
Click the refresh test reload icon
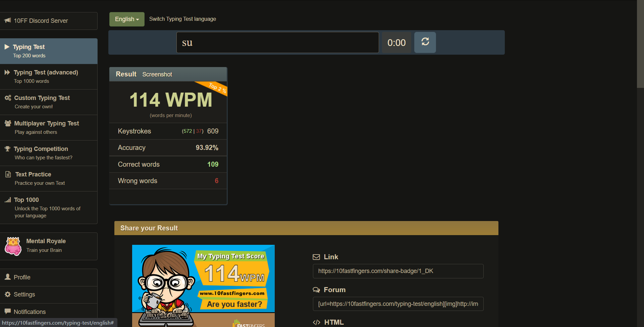coord(425,42)
